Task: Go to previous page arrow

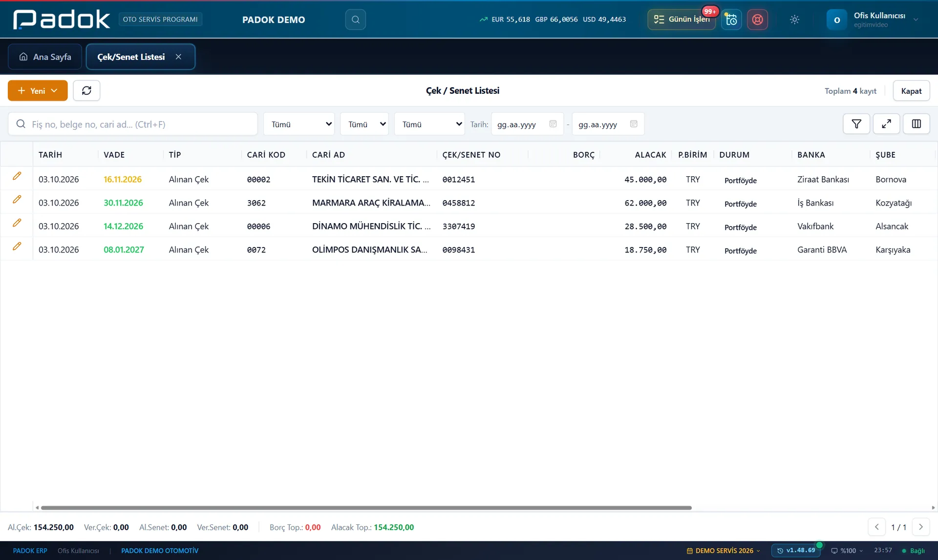Action: pos(876,527)
